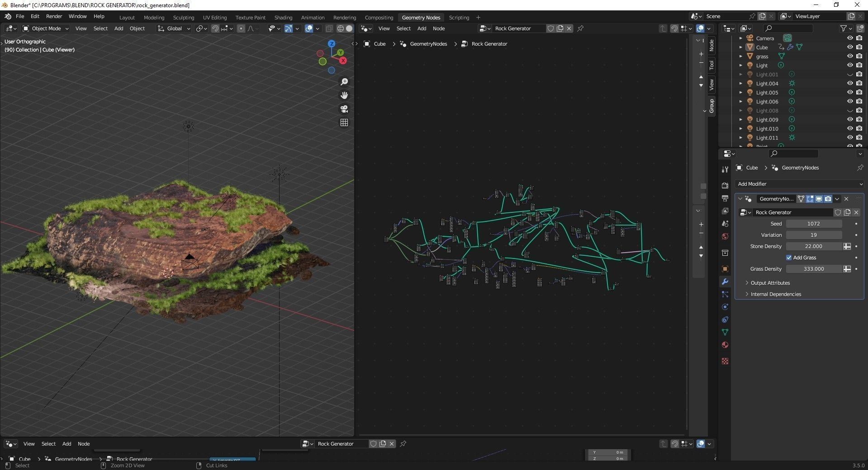Open Scene properties tab icon

point(725,224)
